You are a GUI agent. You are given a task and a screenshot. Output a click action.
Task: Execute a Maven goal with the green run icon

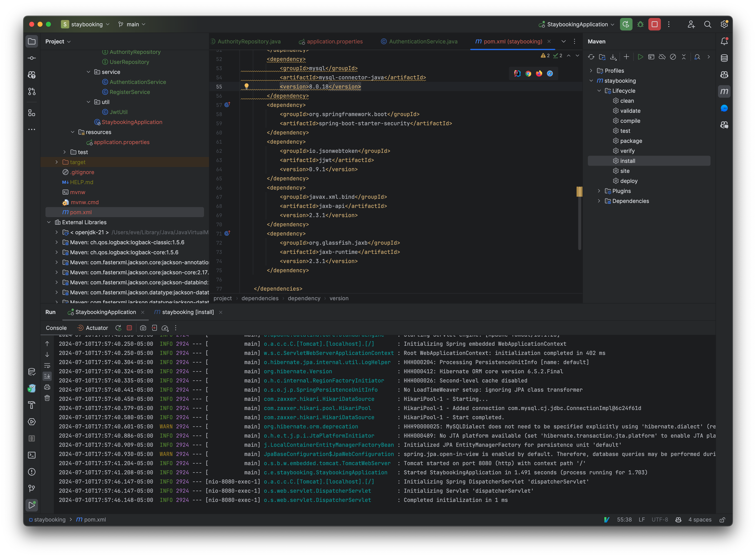(640, 57)
